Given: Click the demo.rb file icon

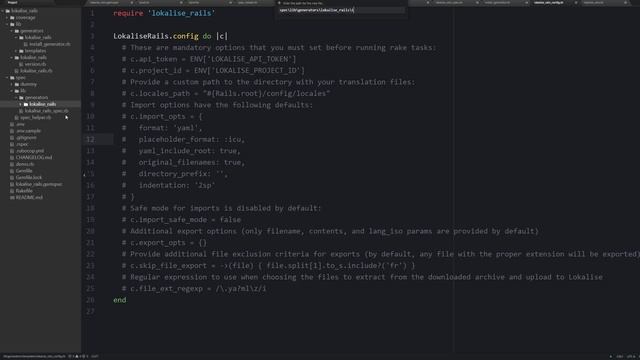Looking at the screenshot, I should (12, 164).
